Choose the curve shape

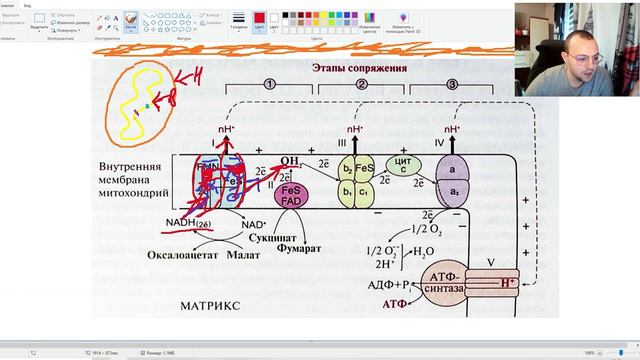pyautogui.click(x=153, y=16)
